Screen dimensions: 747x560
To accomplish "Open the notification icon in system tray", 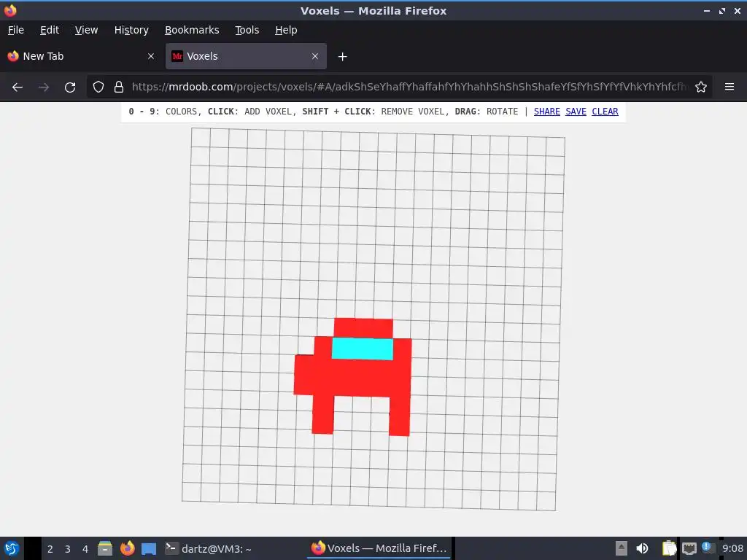I will (x=708, y=548).
